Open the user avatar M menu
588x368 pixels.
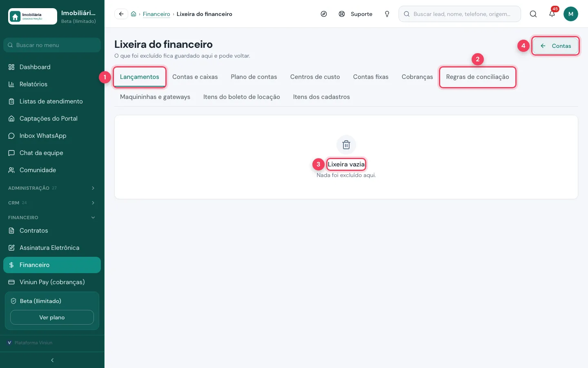pyautogui.click(x=571, y=14)
